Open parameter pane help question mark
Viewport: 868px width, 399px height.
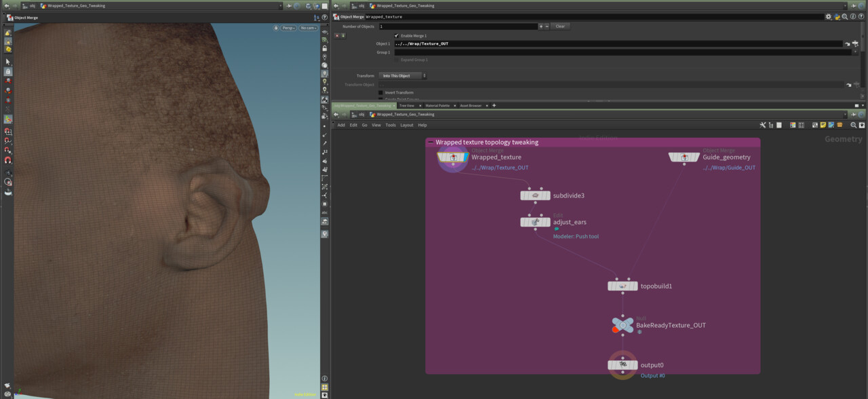[x=861, y=16]
